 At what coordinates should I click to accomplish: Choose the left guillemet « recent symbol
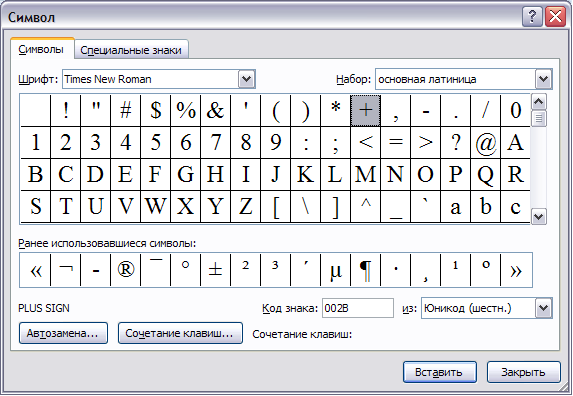[x=35, y=270]
